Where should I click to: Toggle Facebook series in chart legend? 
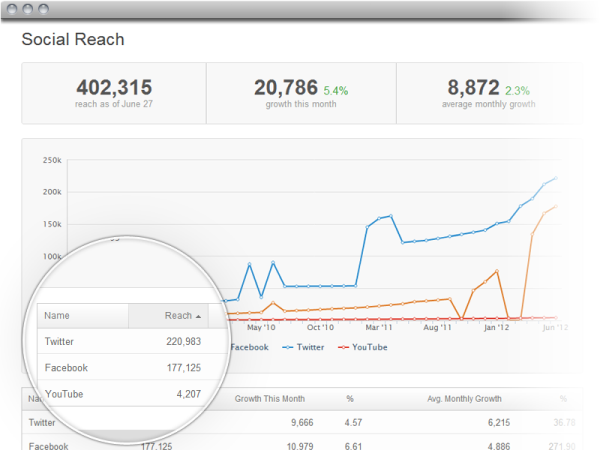point(249,347)
